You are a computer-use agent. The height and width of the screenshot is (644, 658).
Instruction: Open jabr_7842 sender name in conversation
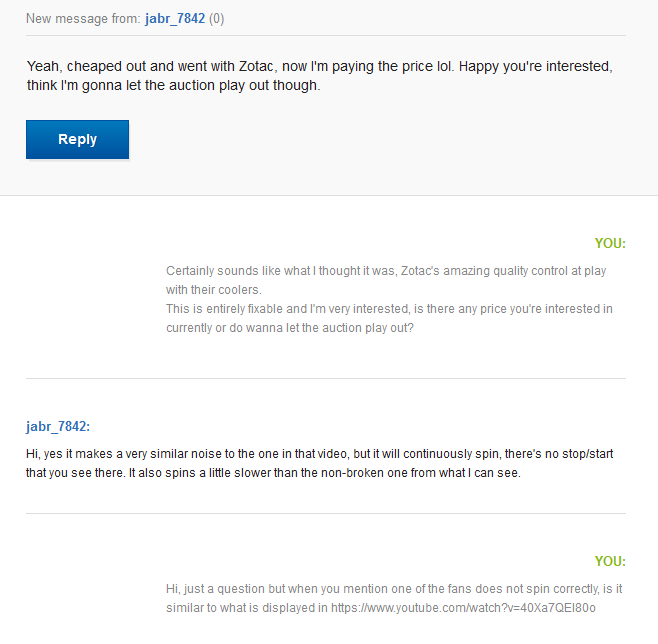click(x=58, y=426)
